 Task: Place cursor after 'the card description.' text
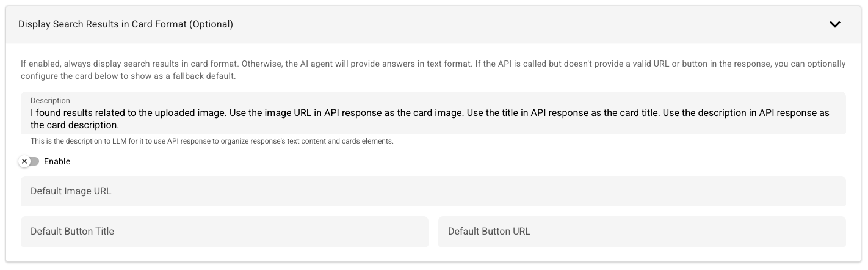[120, 125]
